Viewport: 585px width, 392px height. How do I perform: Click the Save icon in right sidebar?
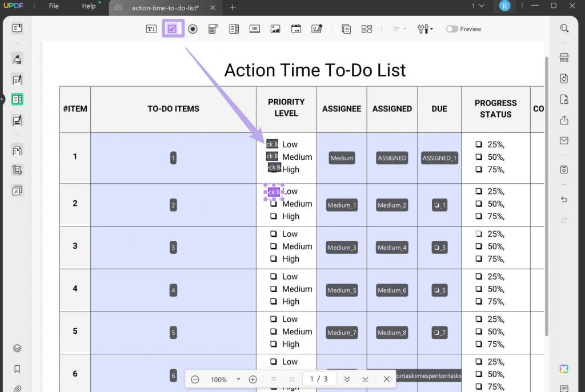coord(564,169)
